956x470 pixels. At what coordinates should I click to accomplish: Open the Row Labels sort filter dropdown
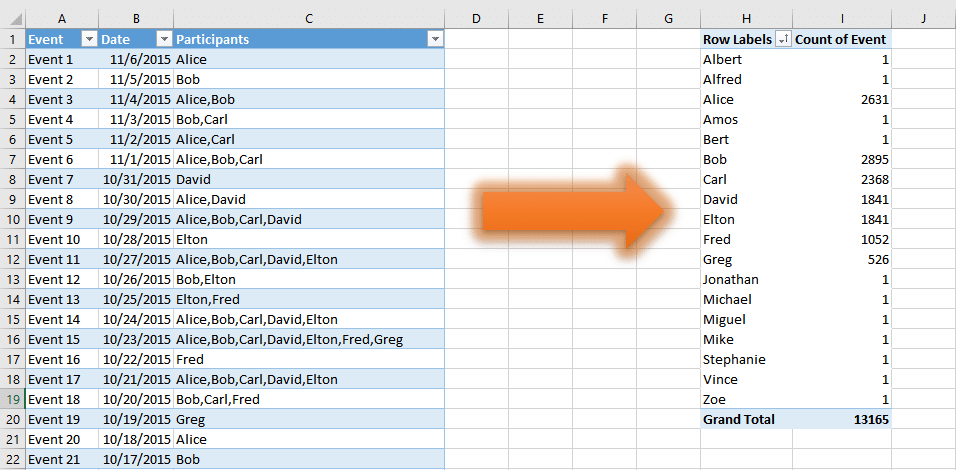pyautogui.click(x=783, y=40)
